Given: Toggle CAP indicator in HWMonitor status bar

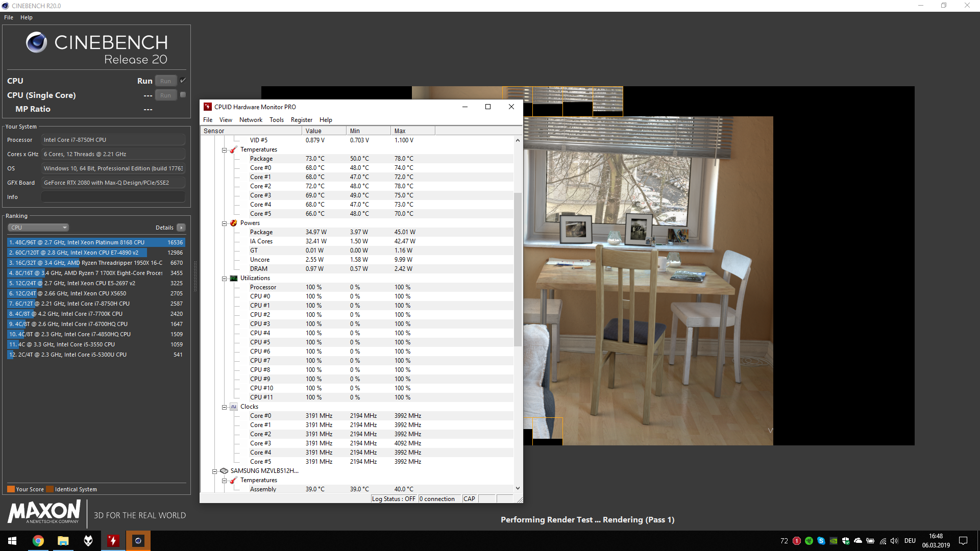Looking at the screenshot, I should (469, 499).
